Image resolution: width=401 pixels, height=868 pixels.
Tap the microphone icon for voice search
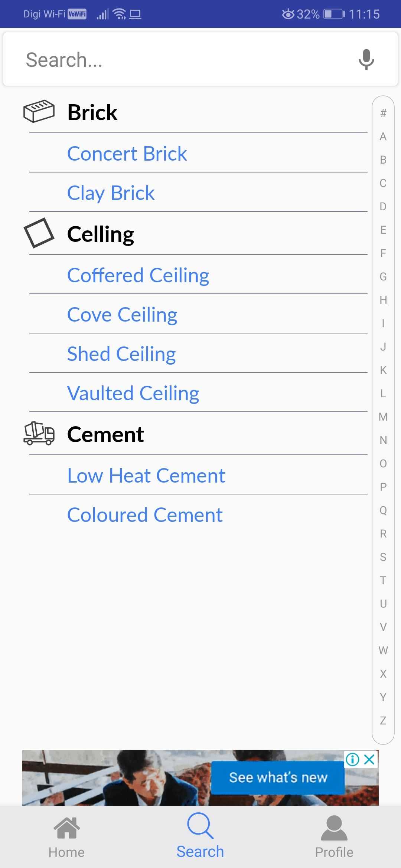366,59
